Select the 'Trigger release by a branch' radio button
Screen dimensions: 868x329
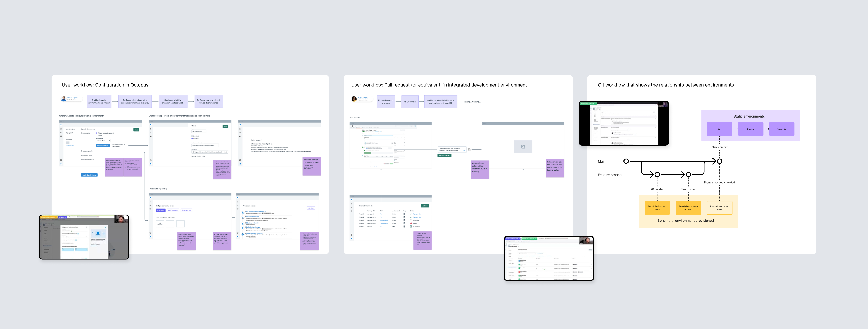(97, 133)
